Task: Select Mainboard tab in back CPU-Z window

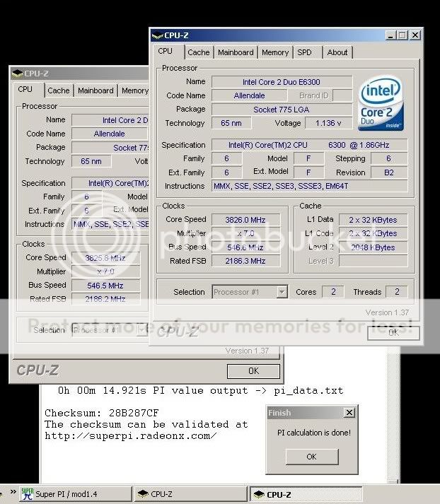Action: click(95, 90)
